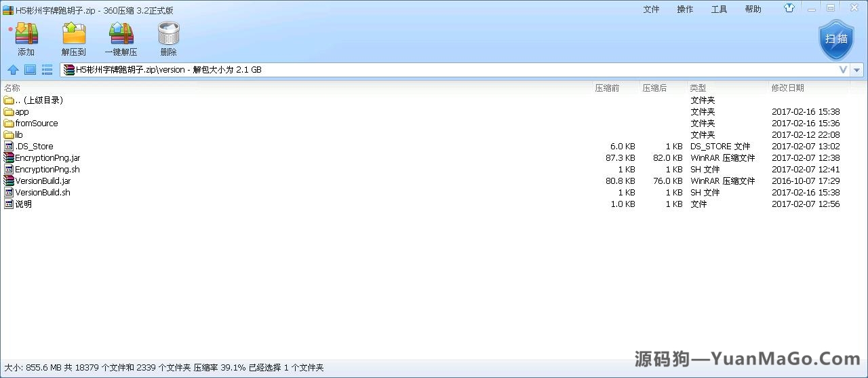Click the EncryptionPng.sh file icon
Screen dimensions: 868x378
point(9,169)
